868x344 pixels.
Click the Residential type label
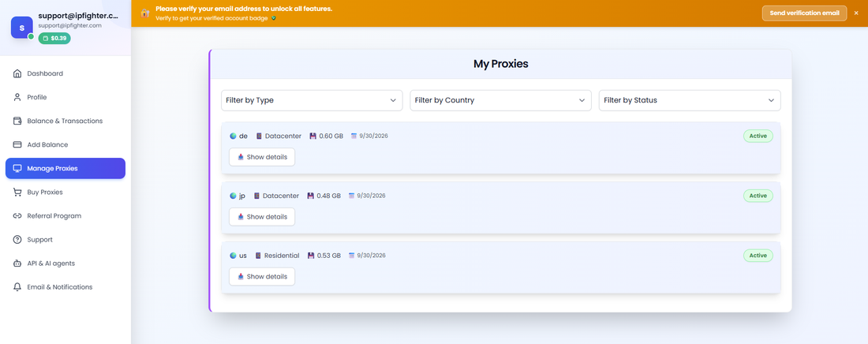[x=282, y=256]
